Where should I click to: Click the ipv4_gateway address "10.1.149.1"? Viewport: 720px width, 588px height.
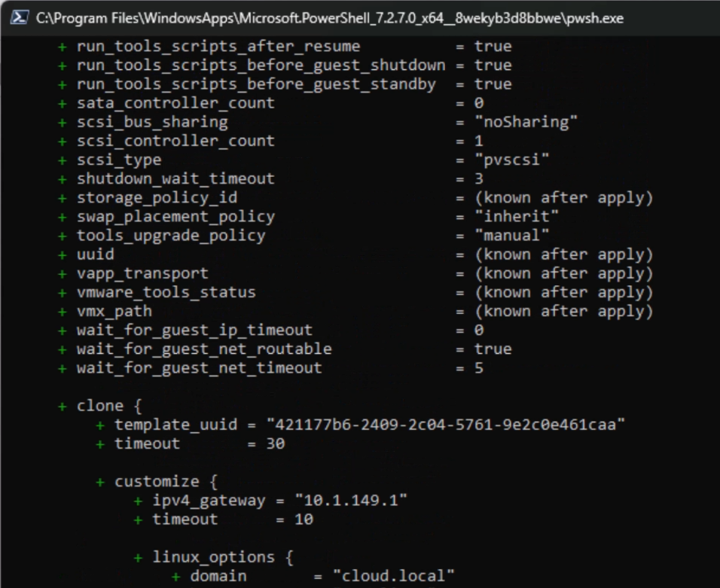[x=351, y=500]
